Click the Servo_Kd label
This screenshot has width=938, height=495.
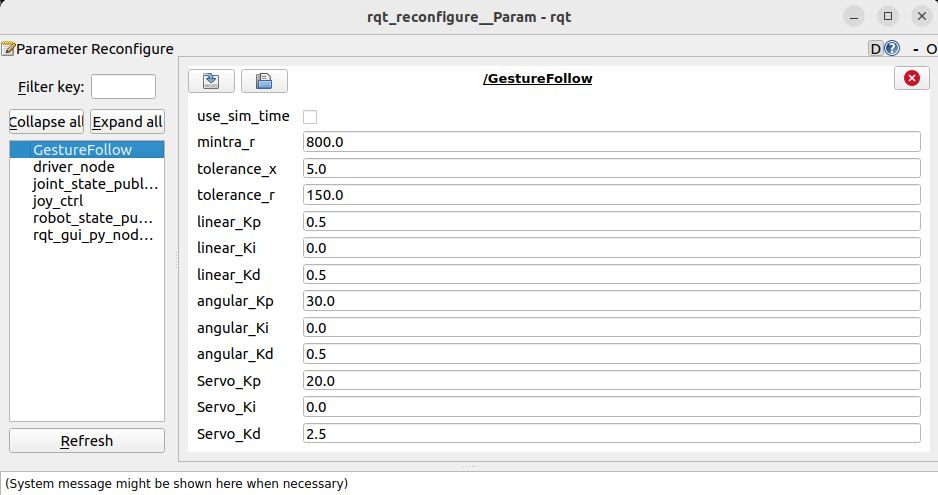tap(229, 434)
